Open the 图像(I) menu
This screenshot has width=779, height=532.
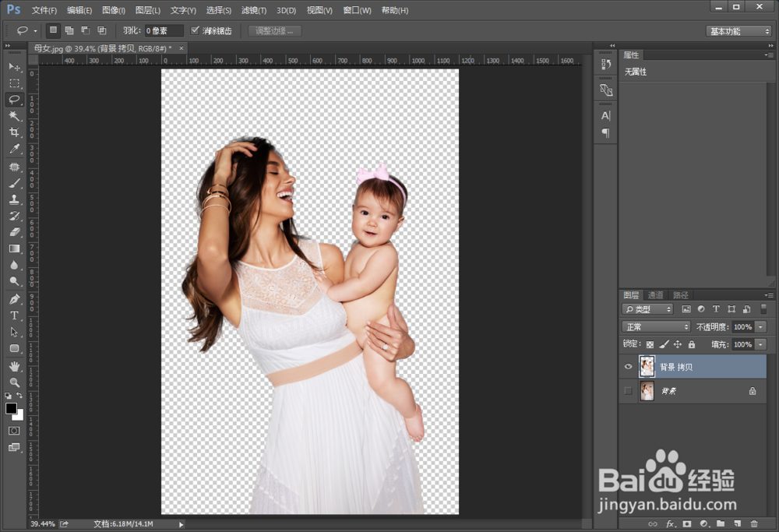coord(113,10)
